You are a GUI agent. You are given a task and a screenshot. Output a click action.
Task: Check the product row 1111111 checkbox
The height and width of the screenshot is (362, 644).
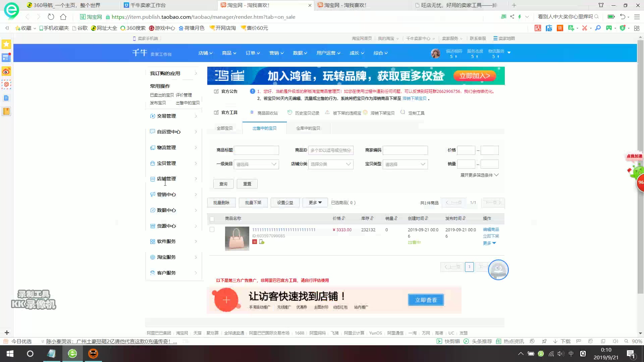(x=212, y=230)
